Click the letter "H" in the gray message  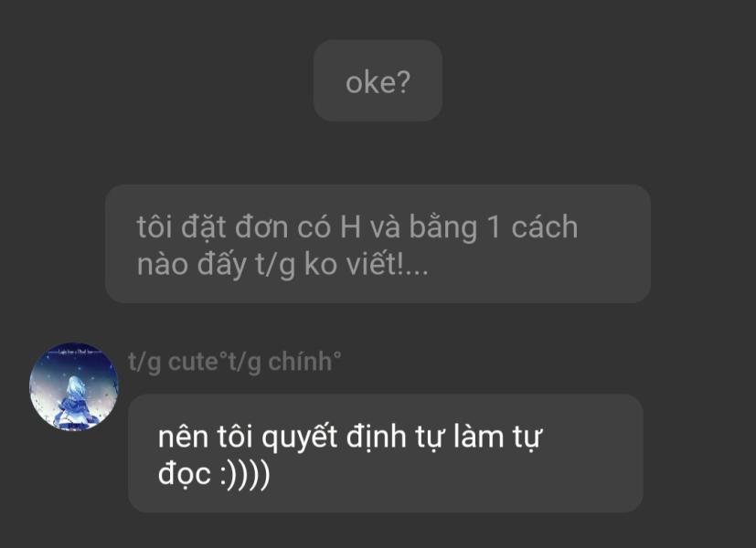point(350,227)
